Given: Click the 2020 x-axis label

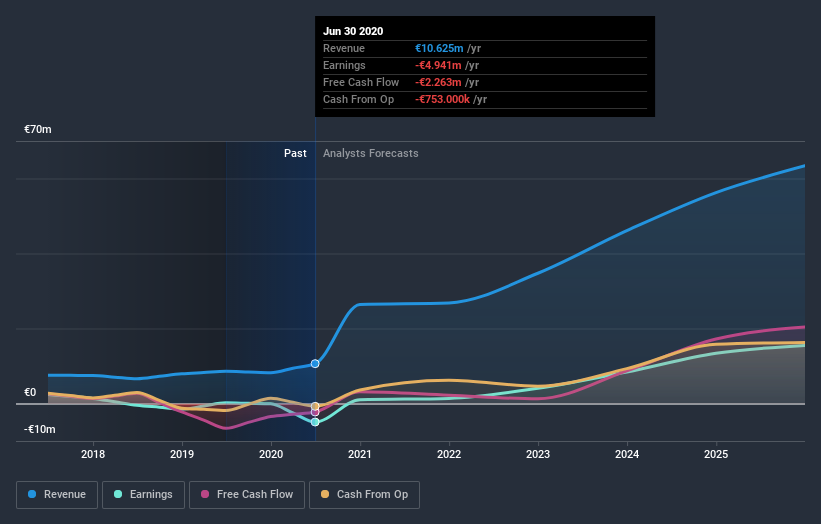Looking at the screenshot, I should [x=271, y=454].
